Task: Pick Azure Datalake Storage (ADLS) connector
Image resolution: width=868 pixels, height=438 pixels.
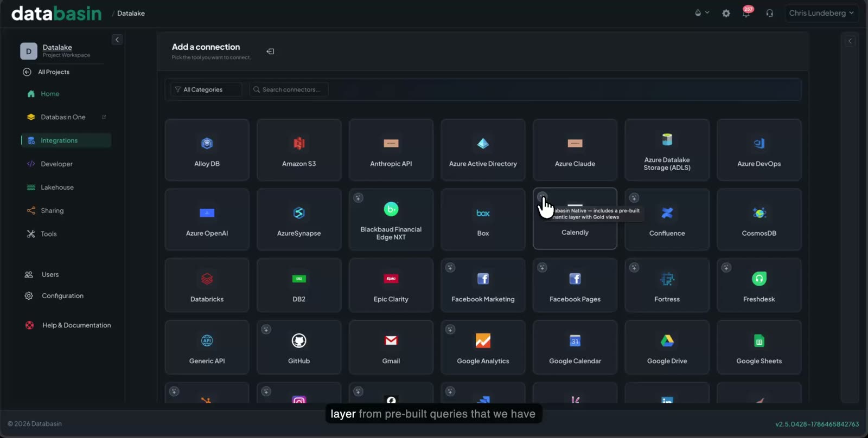Action: pos(667,150)
